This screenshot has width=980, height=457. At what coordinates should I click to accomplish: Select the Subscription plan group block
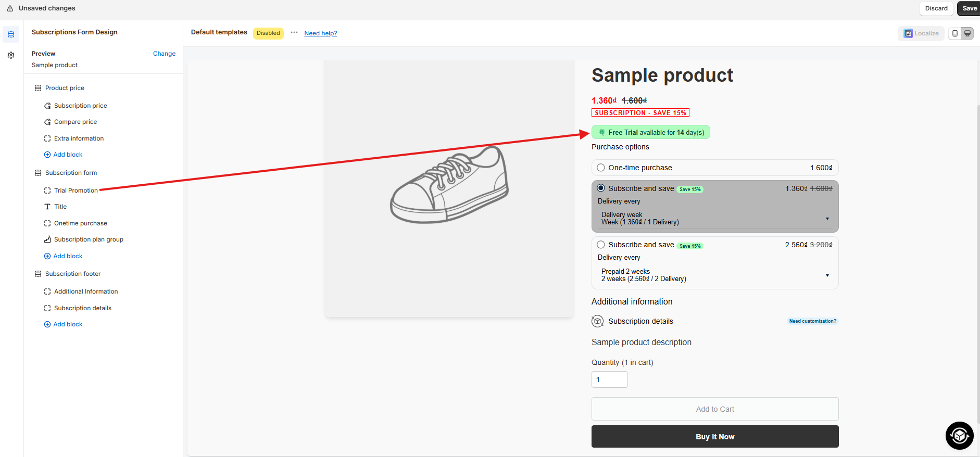(89, 239)
